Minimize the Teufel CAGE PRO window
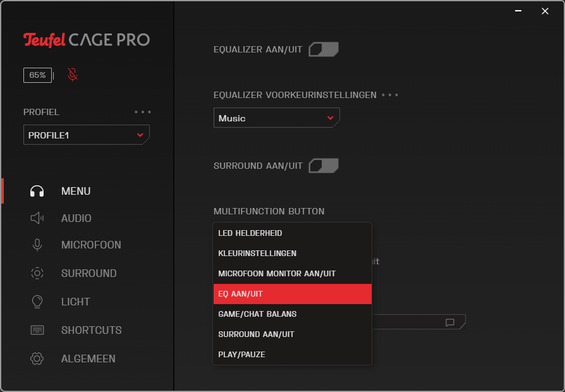 (x=518, y=11)
